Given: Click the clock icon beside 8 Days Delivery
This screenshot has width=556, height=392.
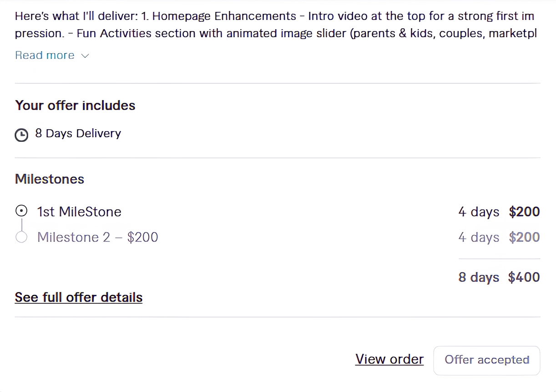Looking at the screenshot, I should click(x=21, y=135).
